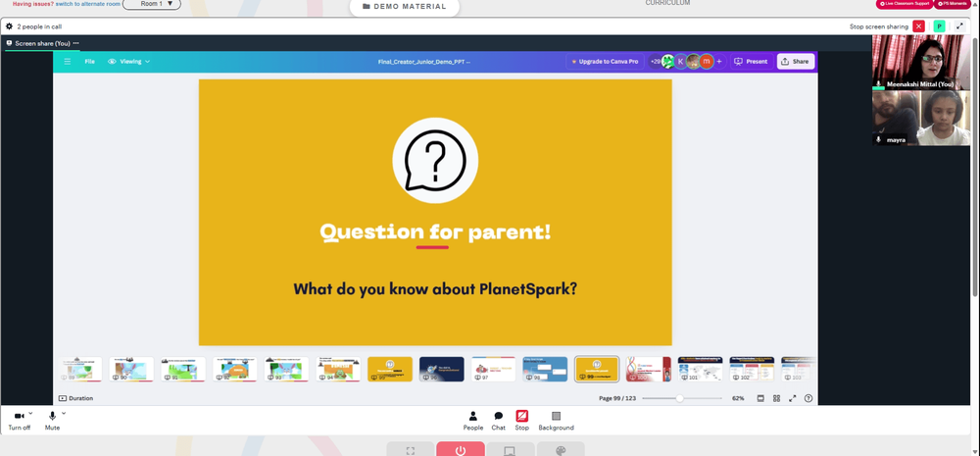The height and width of the screenshot is (456, 980).
Task: Select slide thumbnail 89
Action: 81,369
